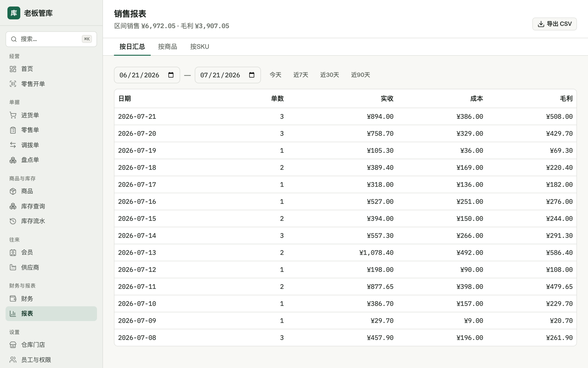Screen dimensions: 588x368
Task: Open 仓库门店 in the sidebar
Action: pos(51,345)
